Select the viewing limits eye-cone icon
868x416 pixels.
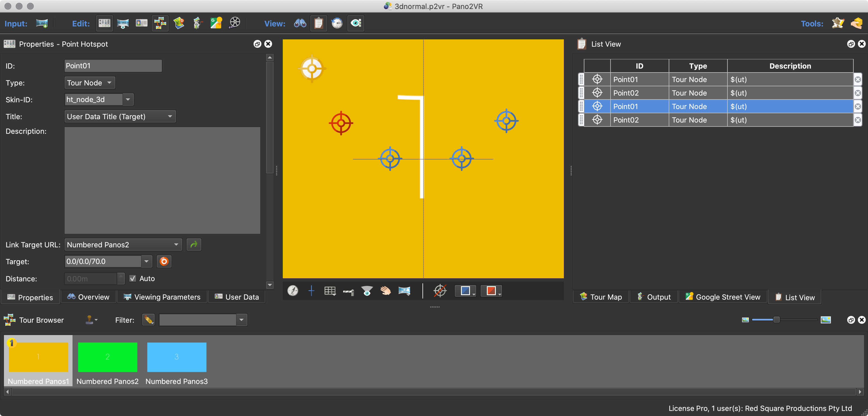(x=367, y=290)
